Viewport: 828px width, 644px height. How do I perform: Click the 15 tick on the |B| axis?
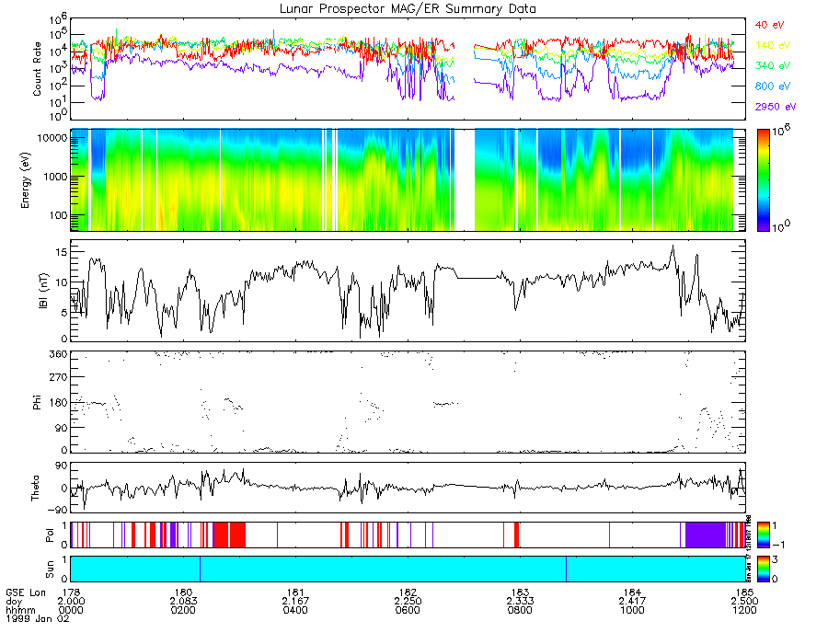[x=62, y=252]
